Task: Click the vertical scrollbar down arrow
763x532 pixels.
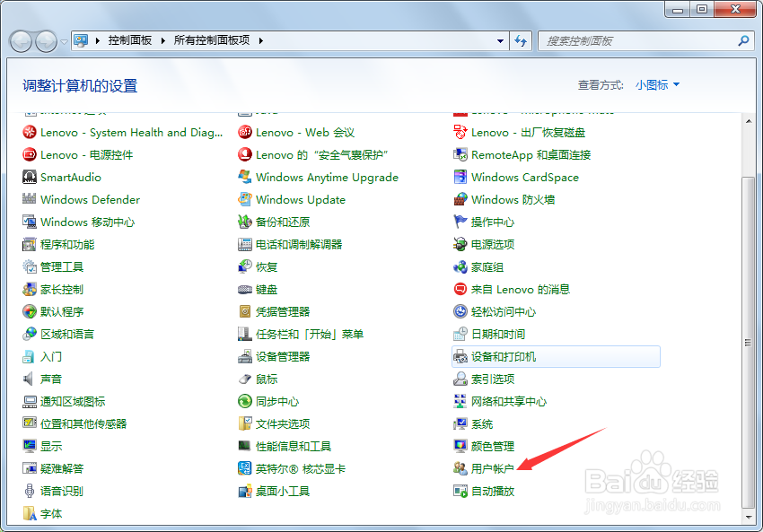Action: point(749,517)
